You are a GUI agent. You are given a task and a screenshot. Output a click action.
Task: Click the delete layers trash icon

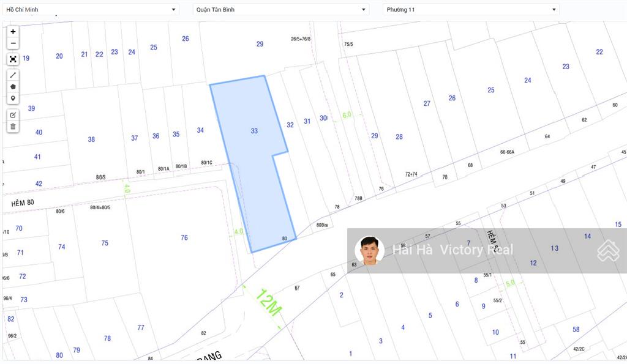[x=13, y=127]
